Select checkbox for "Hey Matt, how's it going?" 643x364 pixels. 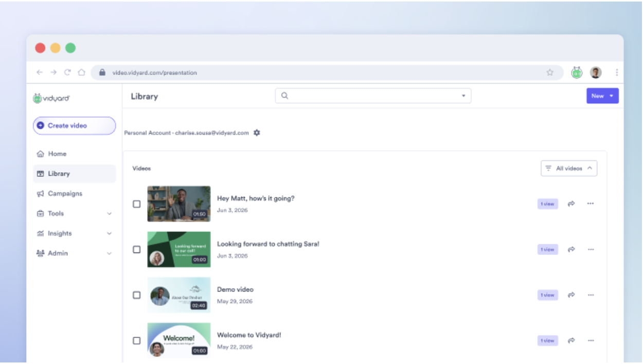[137, 204]
